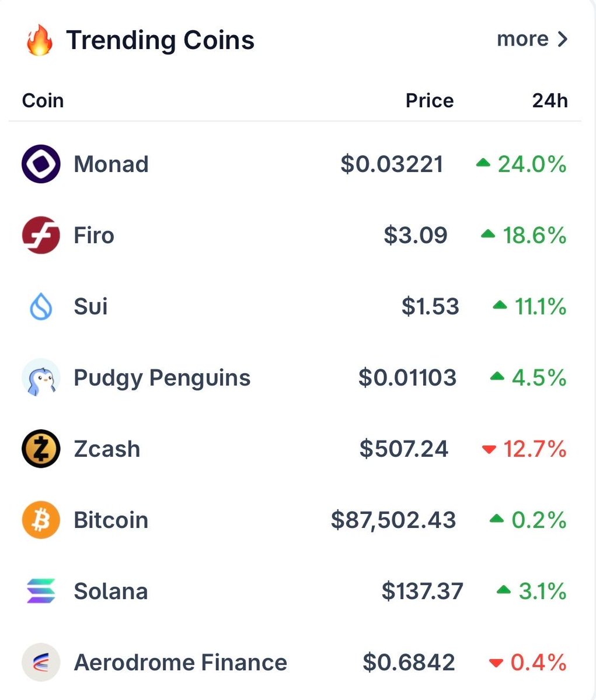Click the Monad coin logo icon
Viewport: 596px width, 700px height.
pos(41,164)
